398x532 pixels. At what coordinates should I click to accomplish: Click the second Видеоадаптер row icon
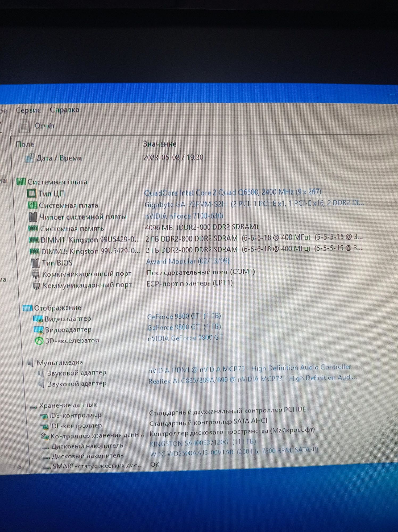39,330
